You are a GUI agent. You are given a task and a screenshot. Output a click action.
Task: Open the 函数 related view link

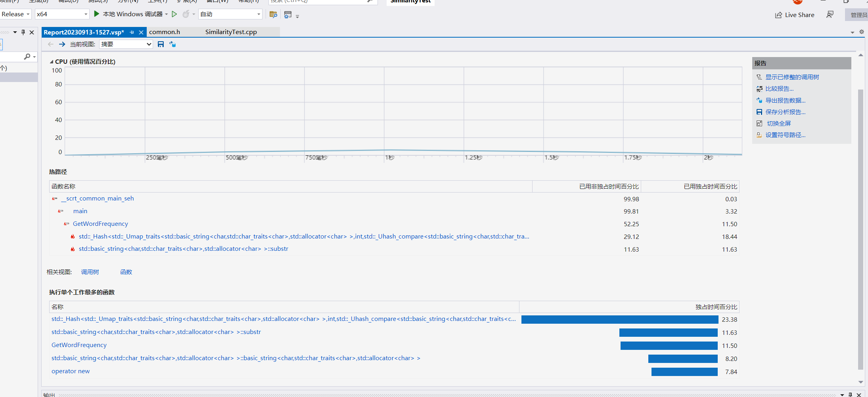coord(126,272)
